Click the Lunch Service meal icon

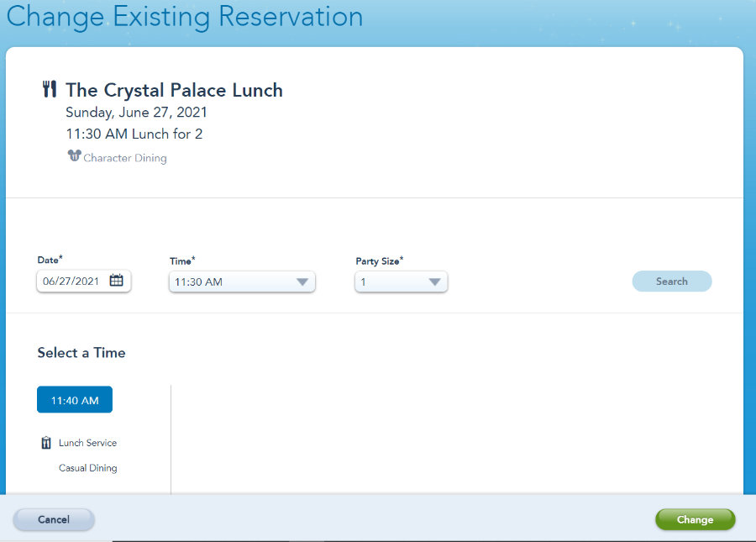(x=46, y=443)
